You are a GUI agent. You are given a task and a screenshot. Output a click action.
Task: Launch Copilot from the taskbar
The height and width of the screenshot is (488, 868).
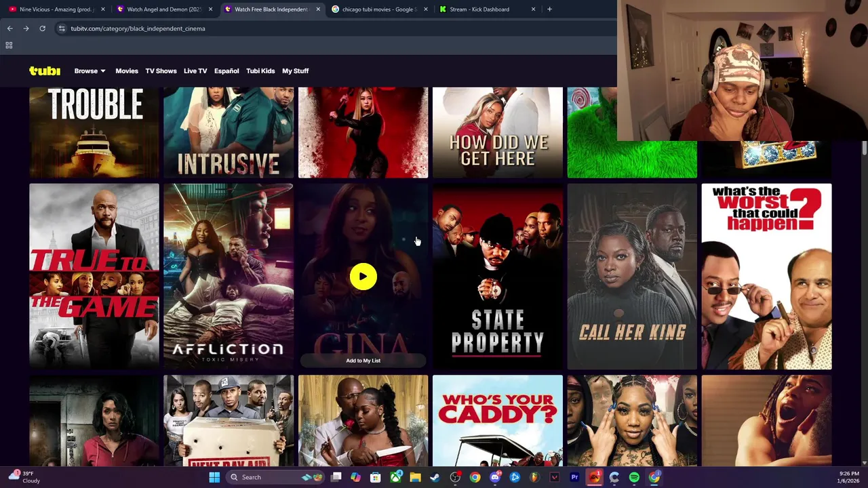(356, 477)
